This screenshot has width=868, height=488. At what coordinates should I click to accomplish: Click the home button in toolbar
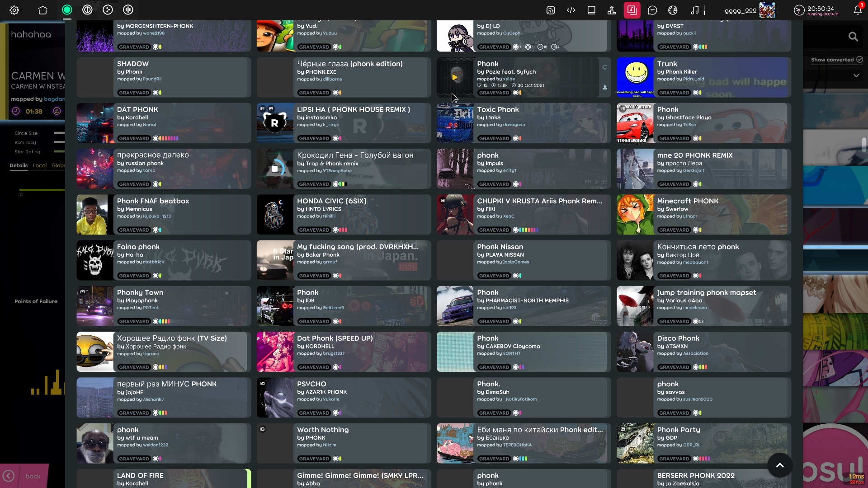click(x=42, y=10)
